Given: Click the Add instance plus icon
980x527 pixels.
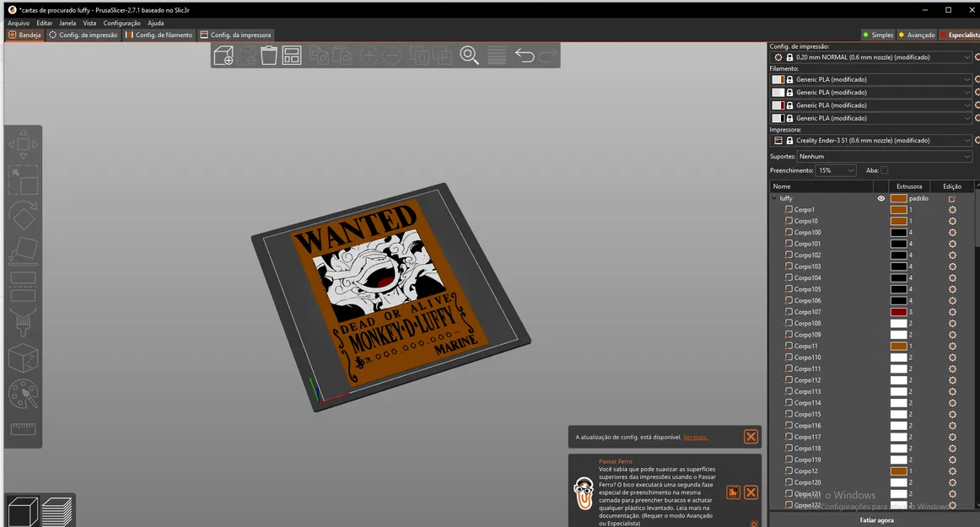Looking at the screenshot, I should [x=369, y=56].
